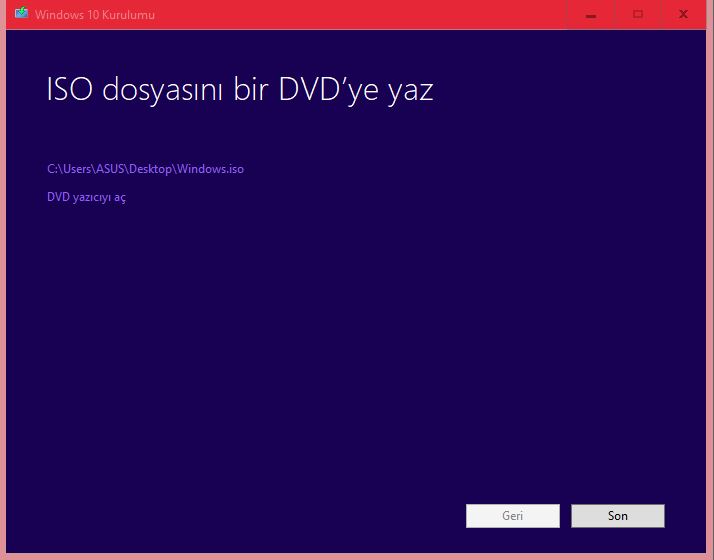Close the Windows 10 Kurulumu window
This screenshot has width=714, height=560.
[683, 14]
